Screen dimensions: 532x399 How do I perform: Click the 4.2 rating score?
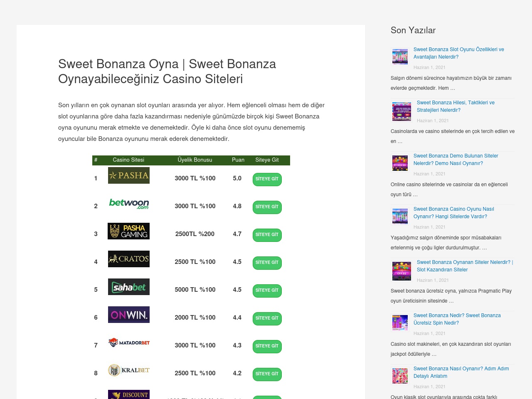point(237,373)
